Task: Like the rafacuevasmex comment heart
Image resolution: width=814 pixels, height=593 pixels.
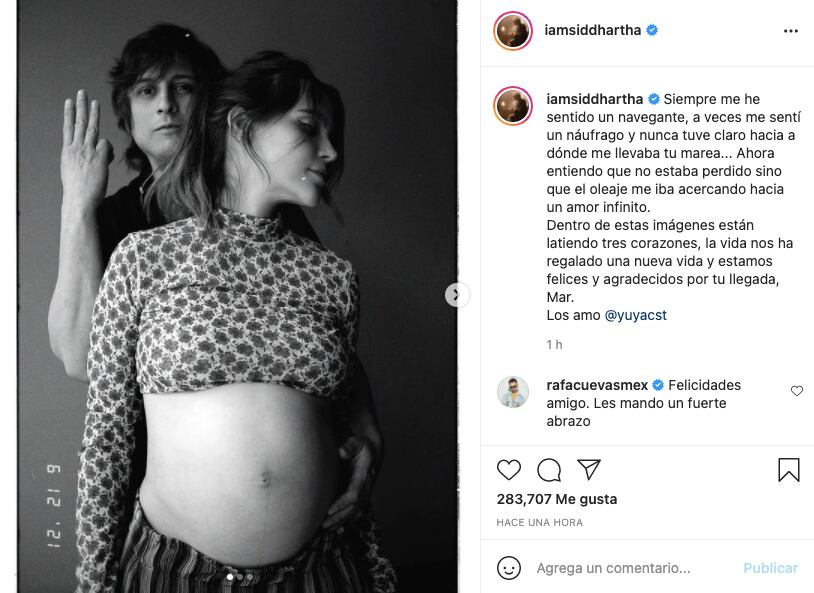Action: click(797, 390)
